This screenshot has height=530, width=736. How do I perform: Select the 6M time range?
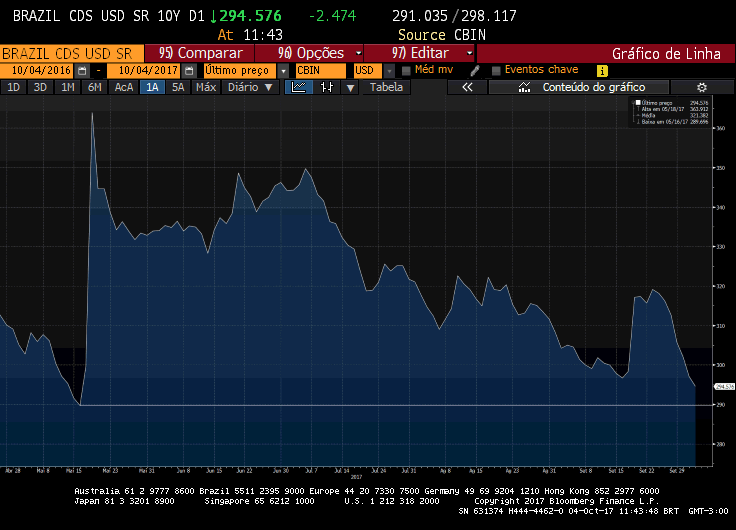pos(94,87)
